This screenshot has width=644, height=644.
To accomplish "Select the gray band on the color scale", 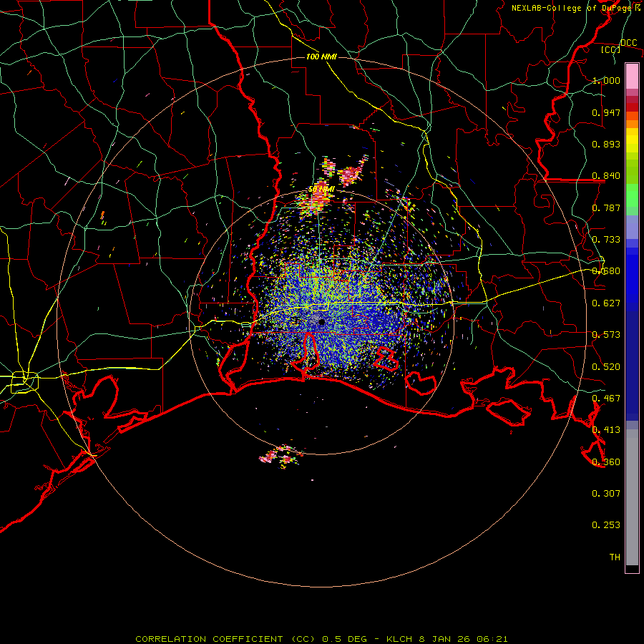I will [632, 497].
